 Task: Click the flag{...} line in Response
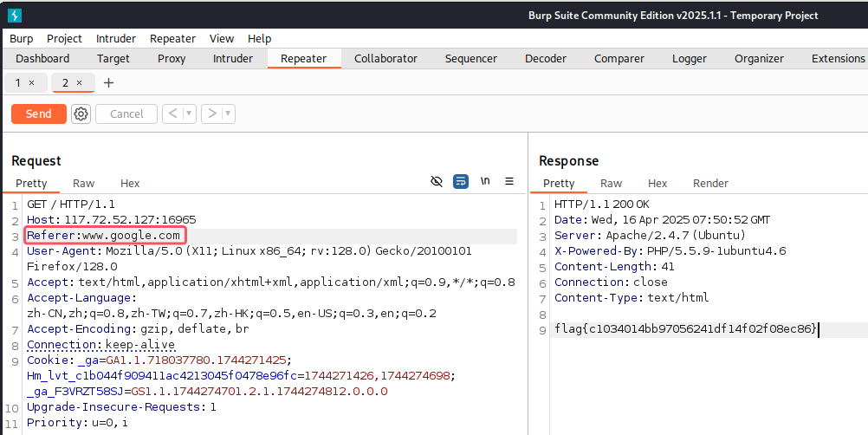[685, 328]
